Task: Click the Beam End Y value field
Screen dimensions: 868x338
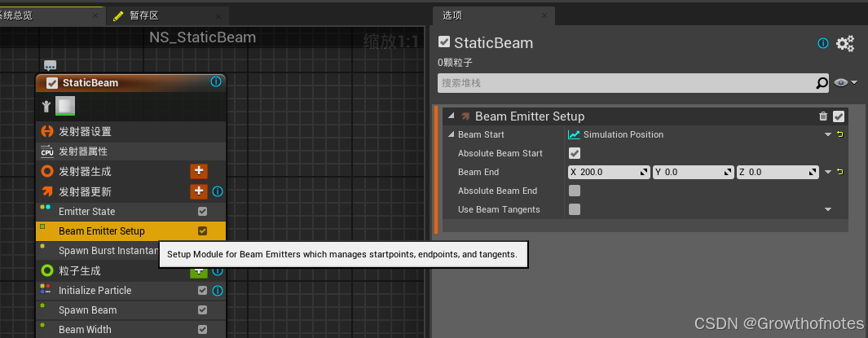Action: click(x=694, y=172)
